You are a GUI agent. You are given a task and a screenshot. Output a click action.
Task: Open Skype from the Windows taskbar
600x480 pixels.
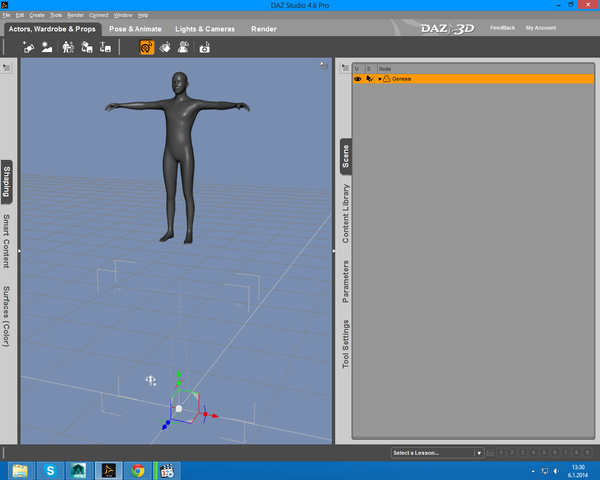point(49,469)
